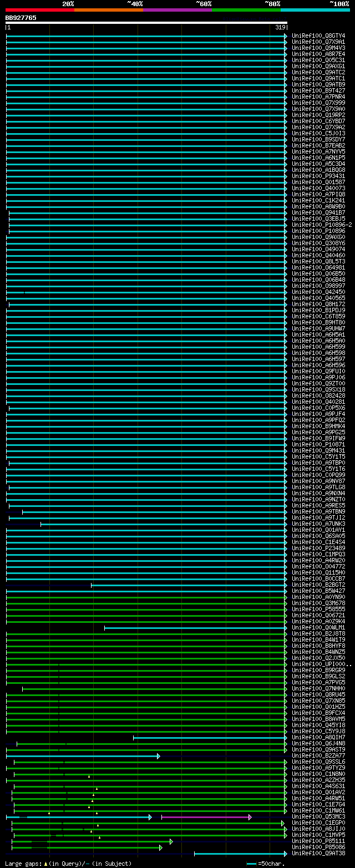Open the UniRef100_Q9AST9 hit
355x868 pixels.
tap(318, 750)
